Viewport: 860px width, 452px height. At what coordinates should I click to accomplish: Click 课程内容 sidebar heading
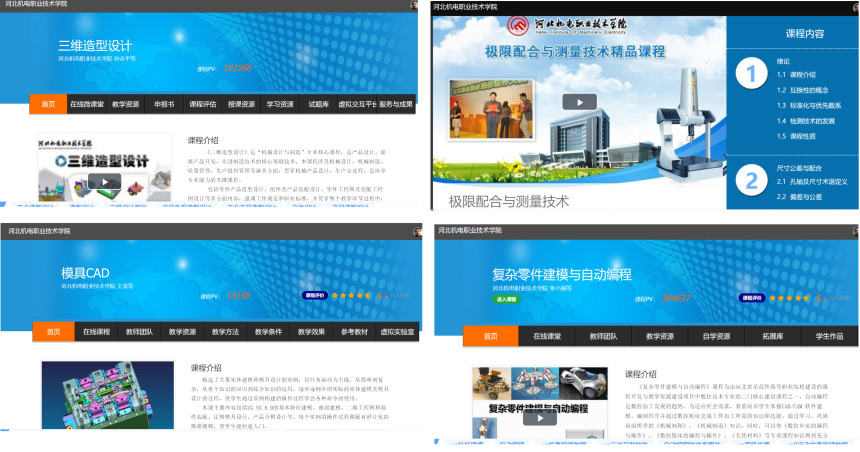[x=805, y=33]
